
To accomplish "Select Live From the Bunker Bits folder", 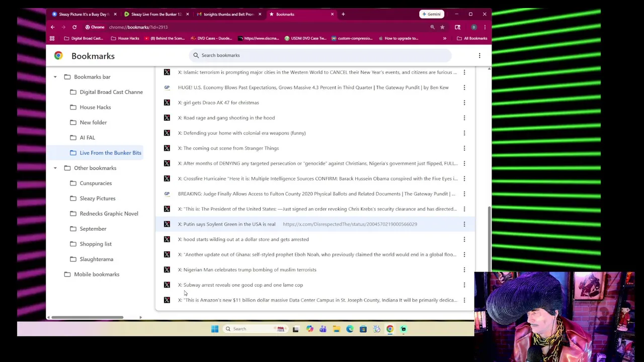I will pos(96,153).
